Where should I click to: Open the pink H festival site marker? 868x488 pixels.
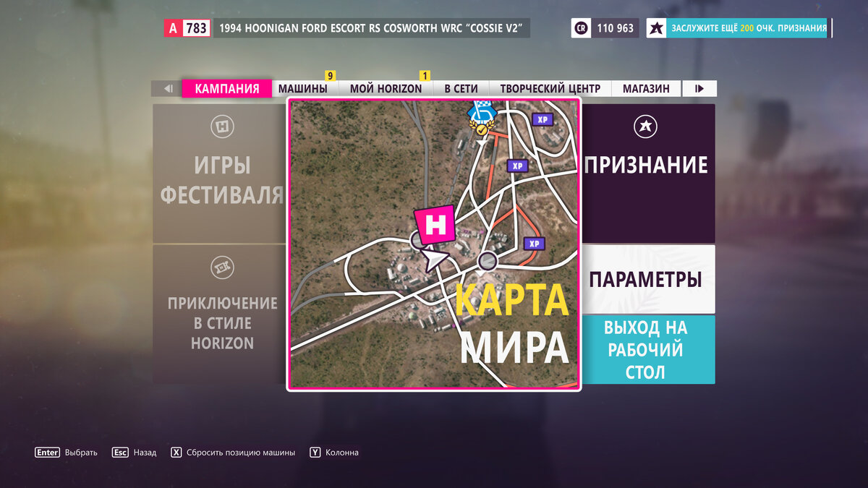coord(435,226)
